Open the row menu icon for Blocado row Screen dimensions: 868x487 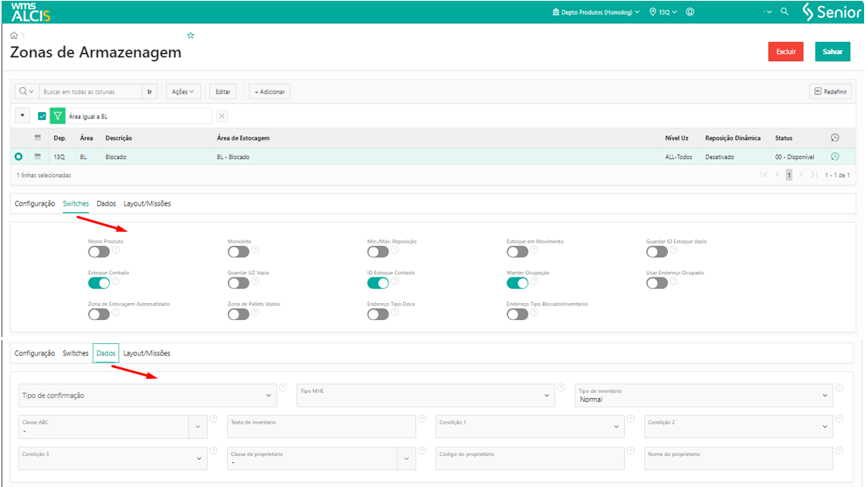click(37, 157)
